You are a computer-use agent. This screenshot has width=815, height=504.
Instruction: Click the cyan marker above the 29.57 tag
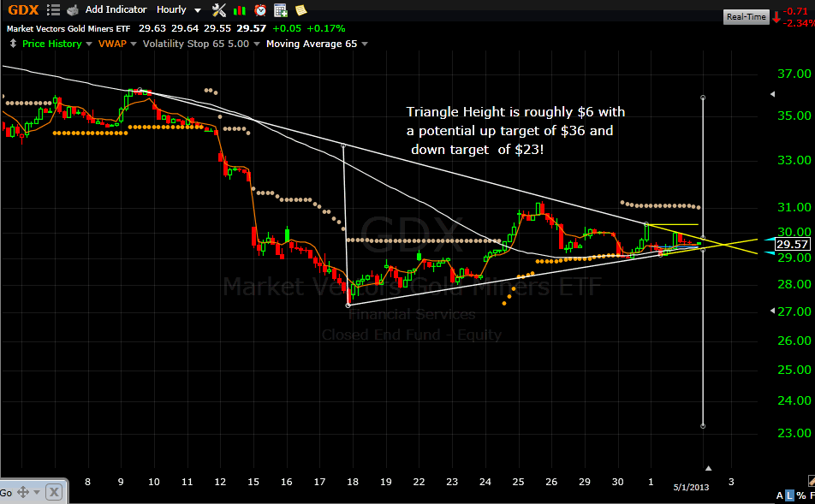(770, 239)
